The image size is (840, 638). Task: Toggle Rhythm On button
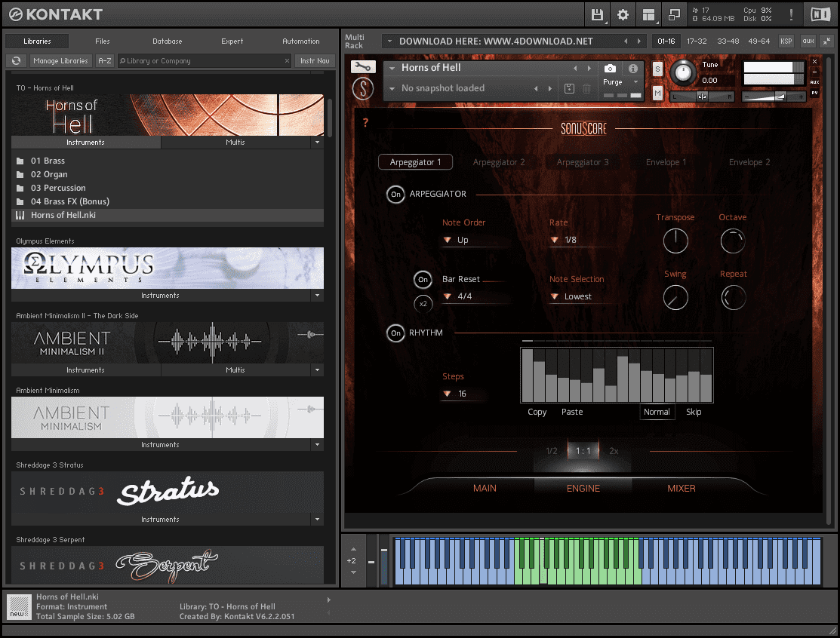click(395, 333)
